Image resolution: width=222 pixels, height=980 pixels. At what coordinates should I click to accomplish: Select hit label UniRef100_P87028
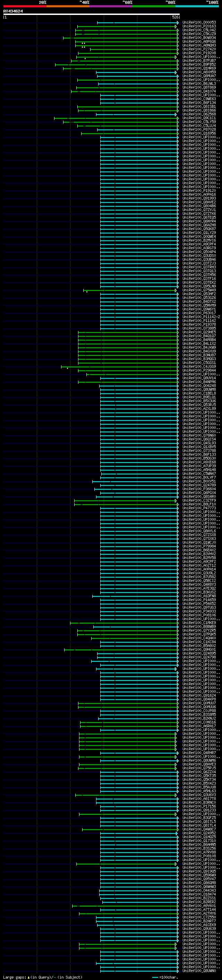pyautogui.click(x=199, y=129)
